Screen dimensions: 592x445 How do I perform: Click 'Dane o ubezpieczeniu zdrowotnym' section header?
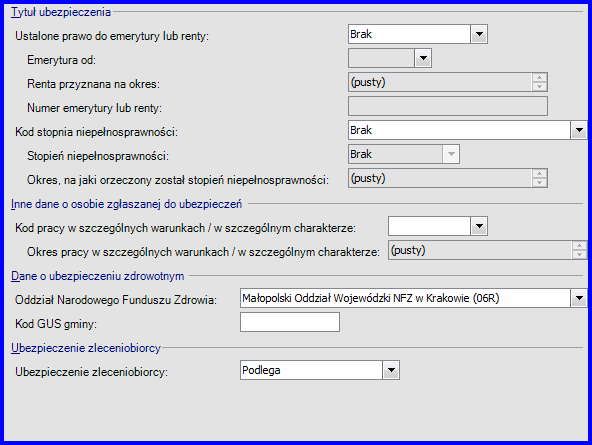[97, 276]
